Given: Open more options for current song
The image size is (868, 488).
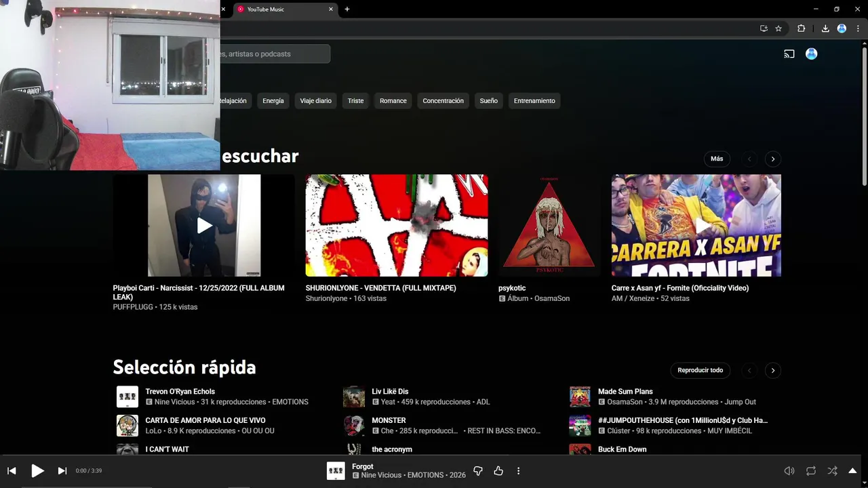Looking at the screenshot, I should (x=519, y=471).
